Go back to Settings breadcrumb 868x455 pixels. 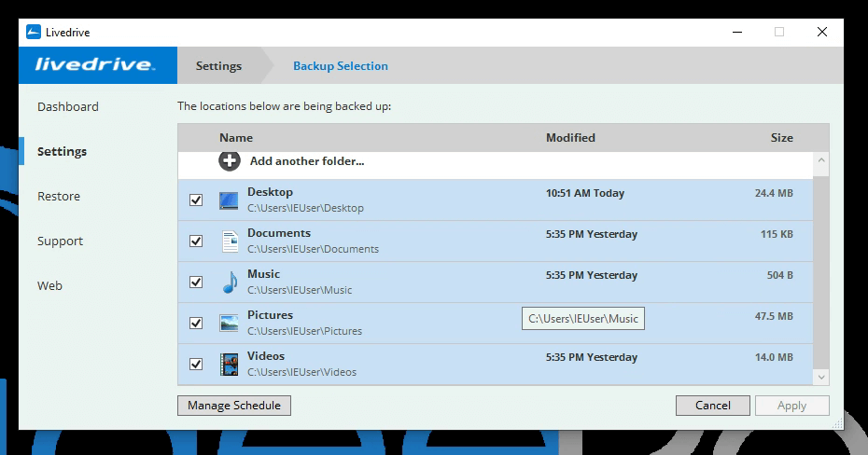click(x=218, y=66)
